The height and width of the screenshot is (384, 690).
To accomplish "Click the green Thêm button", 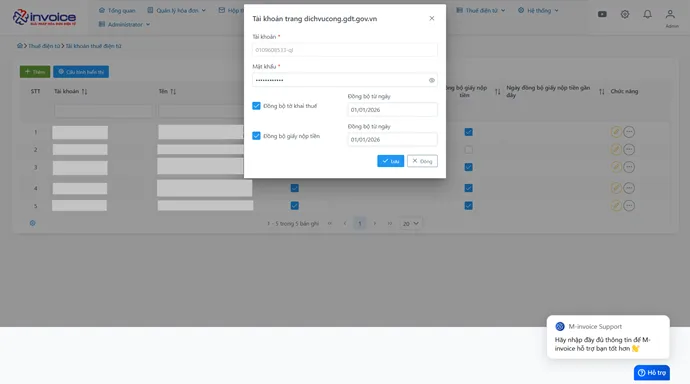I will 35,72.
